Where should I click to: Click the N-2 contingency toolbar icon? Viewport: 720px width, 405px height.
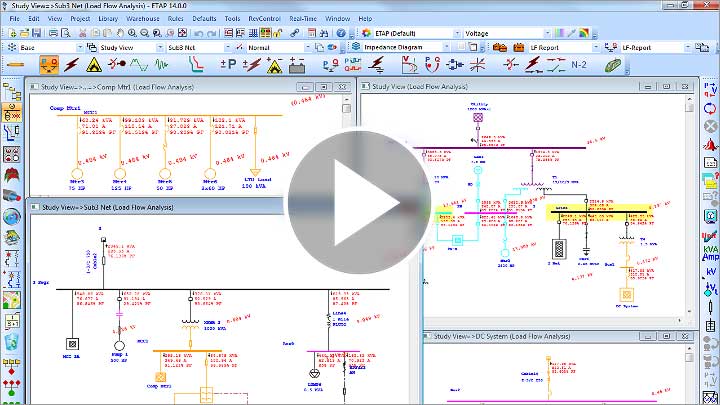click(578, 64)
